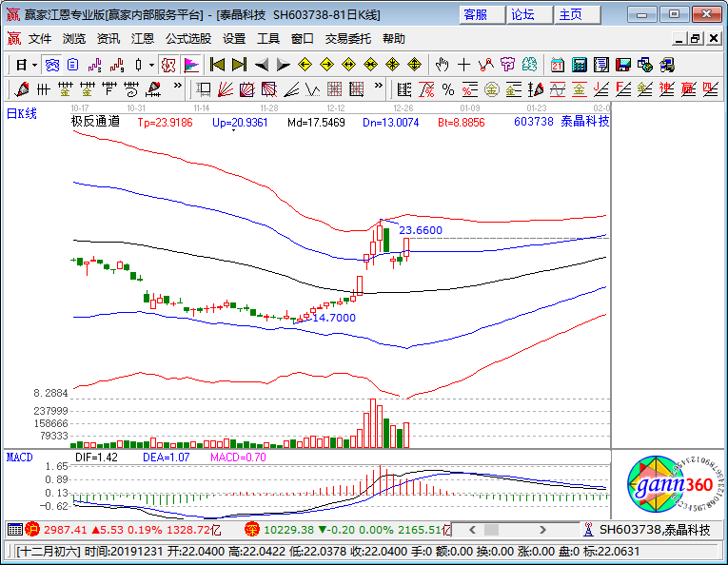
Task: Click the 极反通道 indicator name
Action: tap(96, 122)
